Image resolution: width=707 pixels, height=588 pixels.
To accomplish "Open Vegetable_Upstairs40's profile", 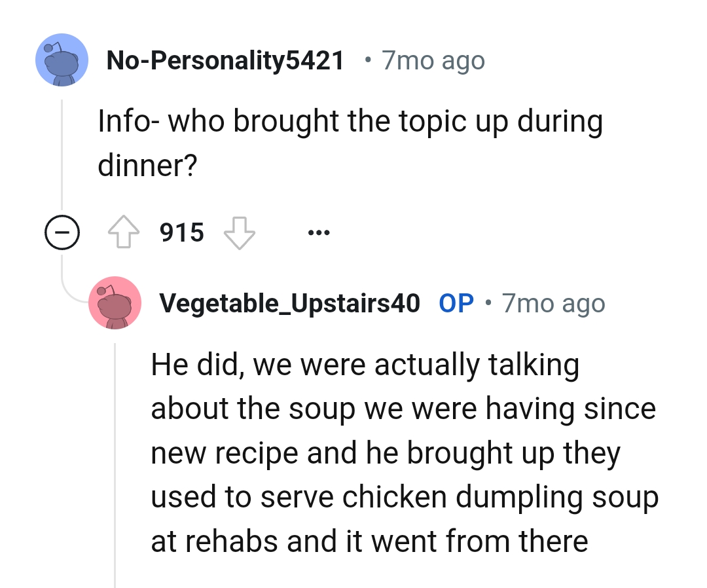I will click(290, 303).
